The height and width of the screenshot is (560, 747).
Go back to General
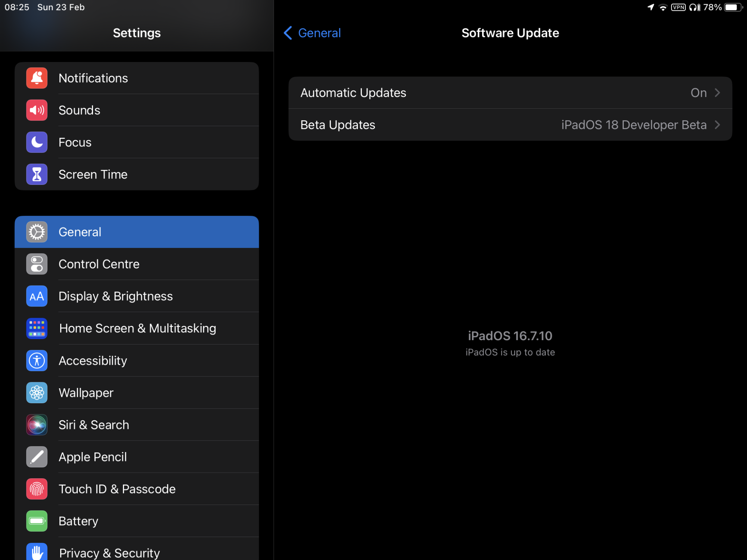pos(312,33)
